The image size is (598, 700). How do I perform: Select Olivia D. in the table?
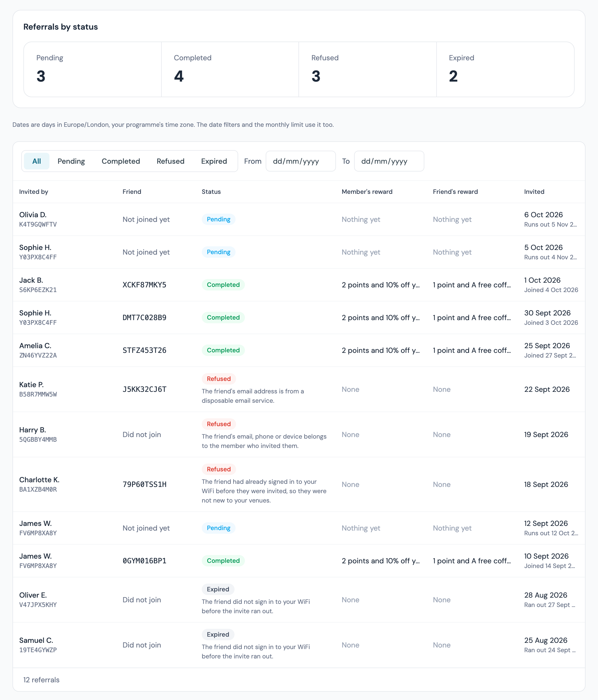pyautogui.click(x=33, y=215)
